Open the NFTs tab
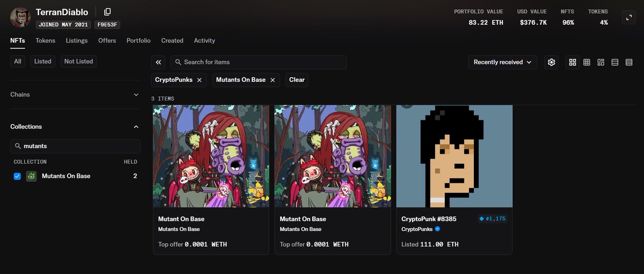The image size is (644, 274). coord(17,40)
